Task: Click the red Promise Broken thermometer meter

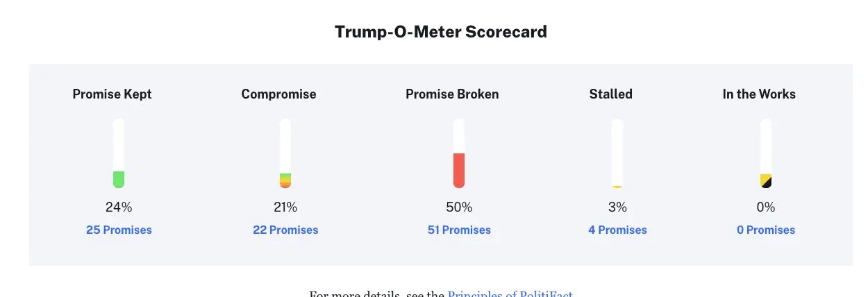Action: [x=458, y=153]
